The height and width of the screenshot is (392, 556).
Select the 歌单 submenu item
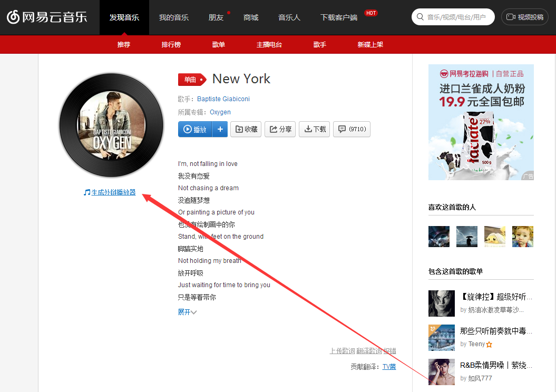pyautogui.click(x=218, y=45)
